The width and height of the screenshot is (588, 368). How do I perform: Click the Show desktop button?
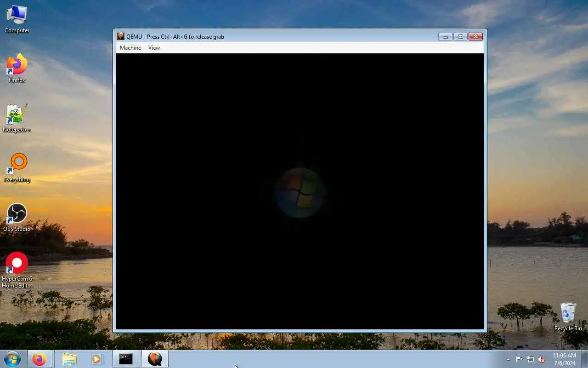coord(584,359)
